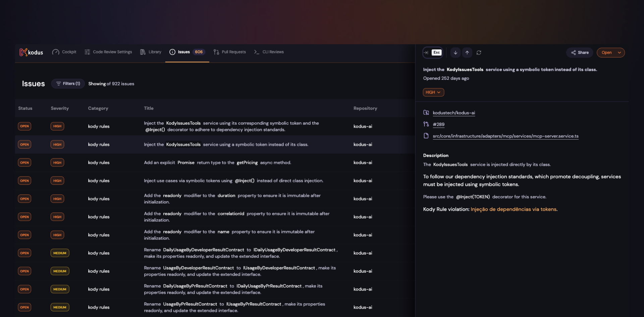Expand the HIGH severity dropdown in details panel
Image resolution: width=644 pixels, height=317 pixels.
pyautogui.click(x=433, y=92)
